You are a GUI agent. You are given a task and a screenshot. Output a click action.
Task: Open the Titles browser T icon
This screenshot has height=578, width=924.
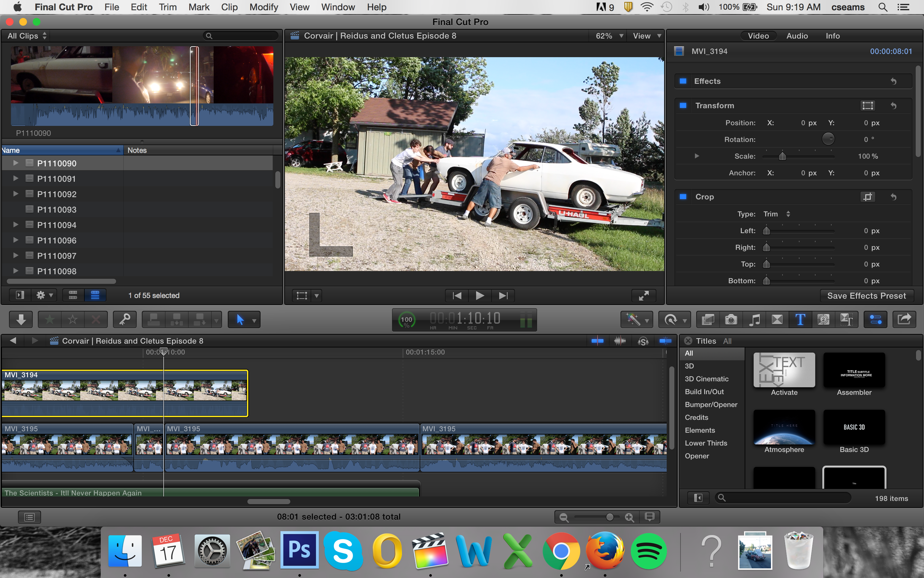point(800,320)
